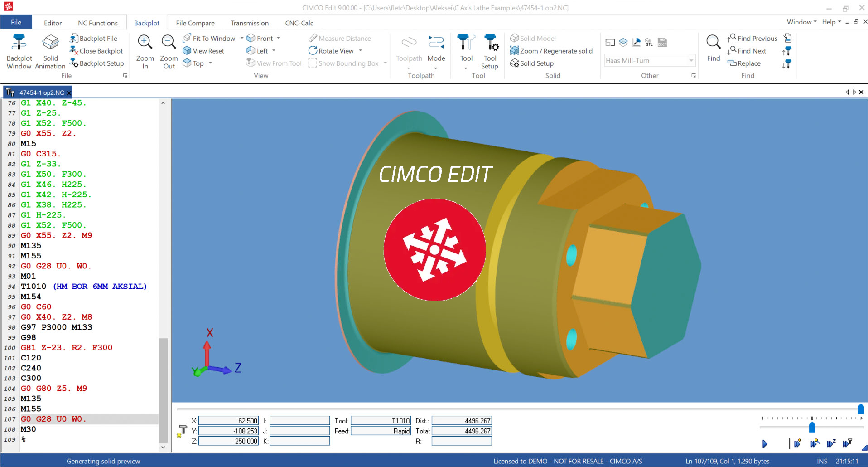Image resolution: width=868 pixels, height=467 pixels.
Task: Click the Find magnifier button
Action: tap(714, 48)
